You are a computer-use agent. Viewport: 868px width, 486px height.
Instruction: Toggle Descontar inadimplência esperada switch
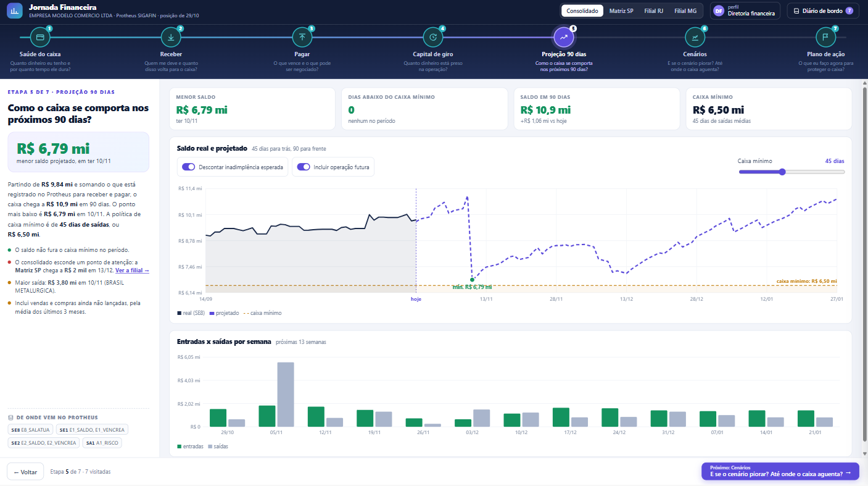(189, 167)
